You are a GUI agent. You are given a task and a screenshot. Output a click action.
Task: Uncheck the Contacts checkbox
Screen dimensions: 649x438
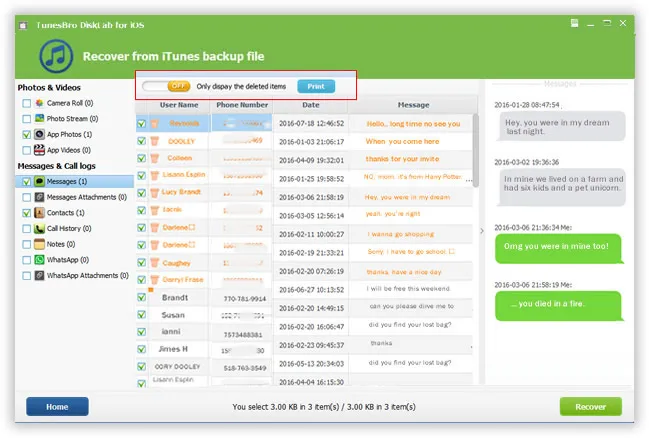26,213
